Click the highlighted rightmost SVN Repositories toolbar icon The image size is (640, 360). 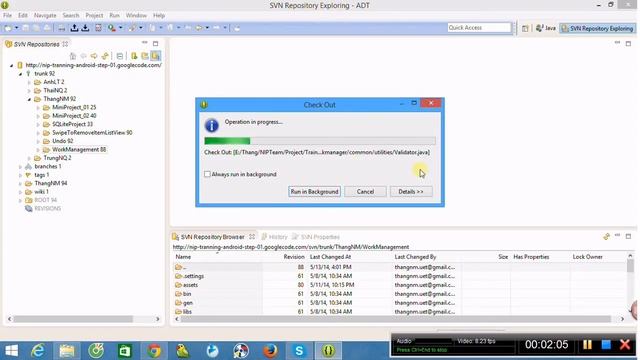tap(156, 56)
